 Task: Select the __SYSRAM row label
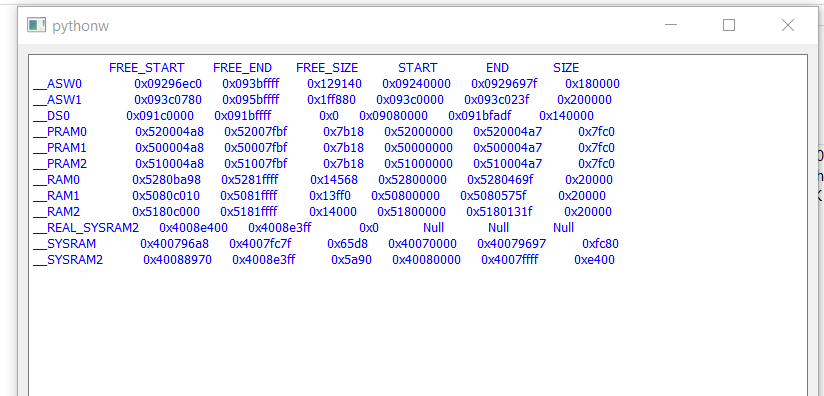tap(64, 244)
